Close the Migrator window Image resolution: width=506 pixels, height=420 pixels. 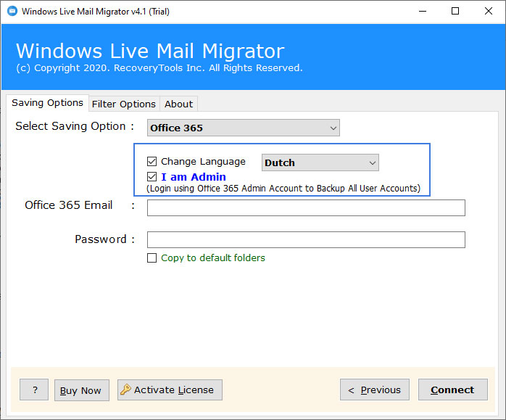[x=489, y=12]
